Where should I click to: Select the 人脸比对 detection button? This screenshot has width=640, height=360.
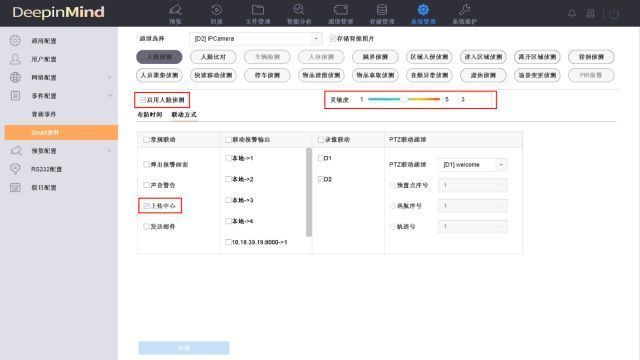pos(213,57)
